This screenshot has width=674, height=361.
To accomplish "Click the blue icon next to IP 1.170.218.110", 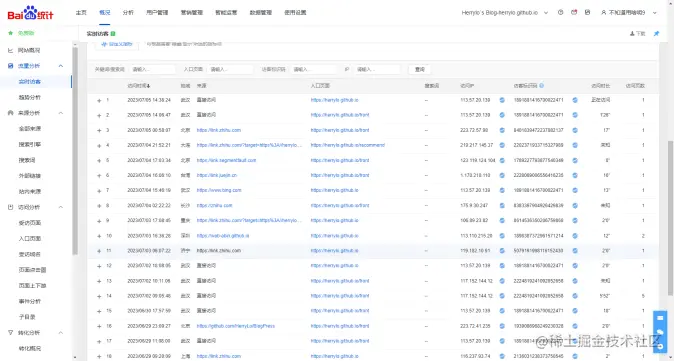I will point(502,175).
